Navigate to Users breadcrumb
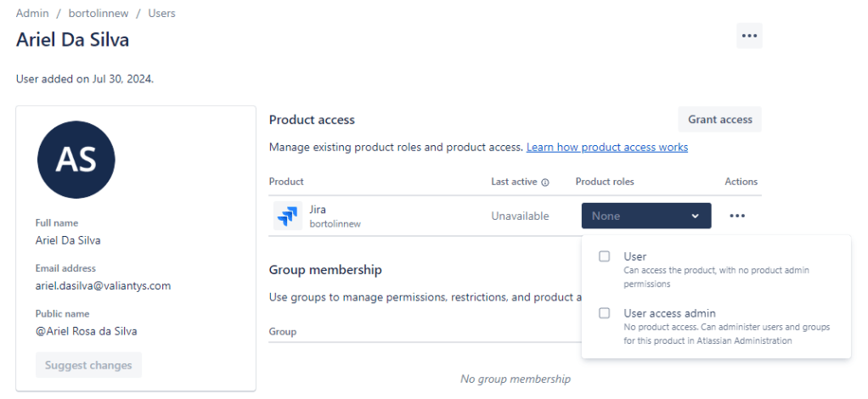The image size is (868, 399). (x=161, y=14)
